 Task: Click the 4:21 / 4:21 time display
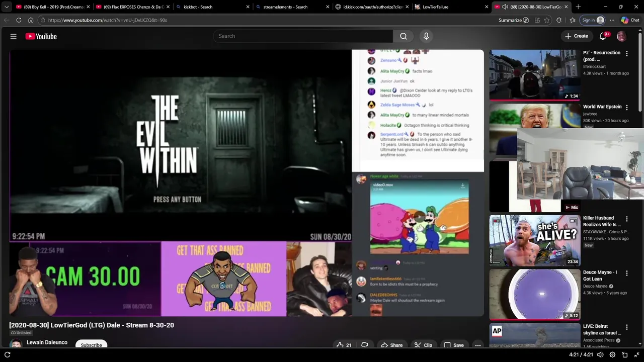580,354
